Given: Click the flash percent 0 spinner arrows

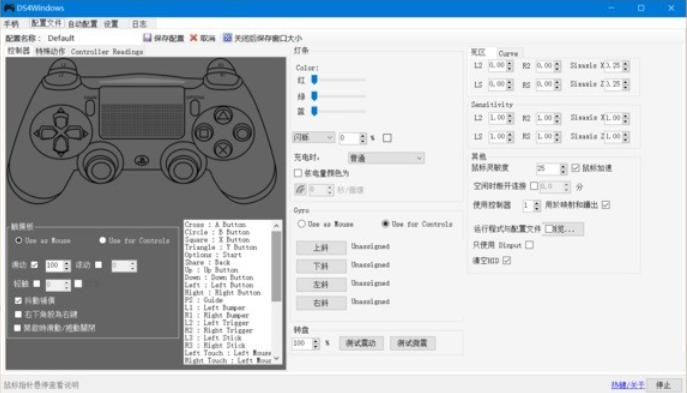Looking at the screenshot, I should click(362, 138).
